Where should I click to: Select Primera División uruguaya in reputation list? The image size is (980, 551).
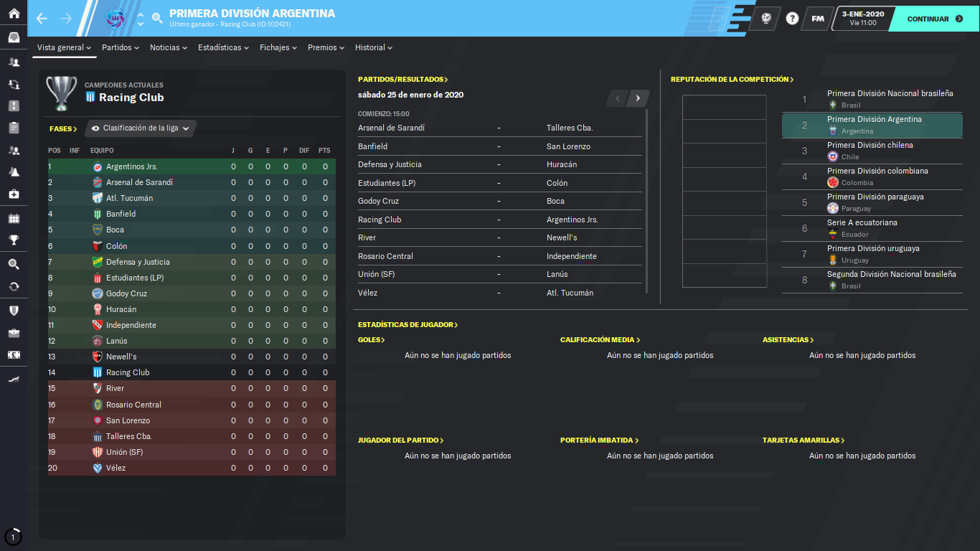click(872, 255)
